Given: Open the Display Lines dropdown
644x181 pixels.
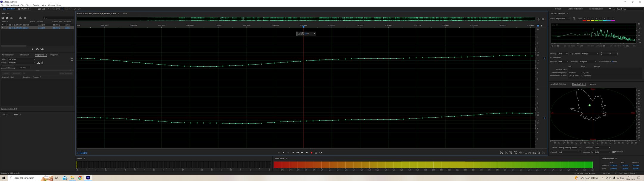Looking at the screenshot, I should (x=563, y=54).
